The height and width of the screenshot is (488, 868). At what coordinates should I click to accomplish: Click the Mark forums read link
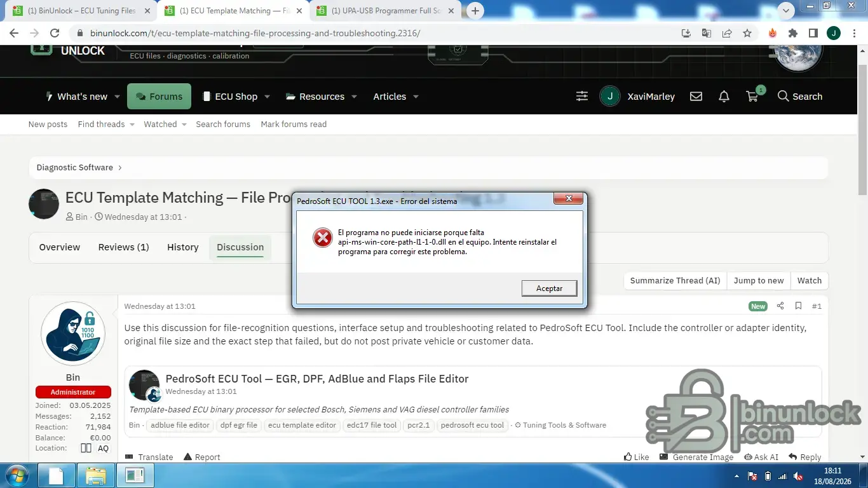point(294,125)
